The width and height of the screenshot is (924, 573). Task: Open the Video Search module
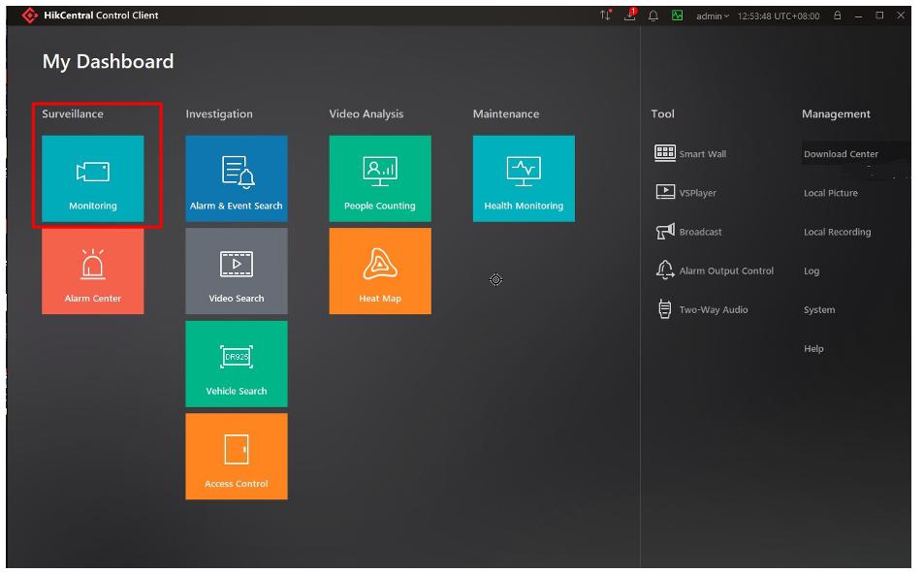[236, 271]
